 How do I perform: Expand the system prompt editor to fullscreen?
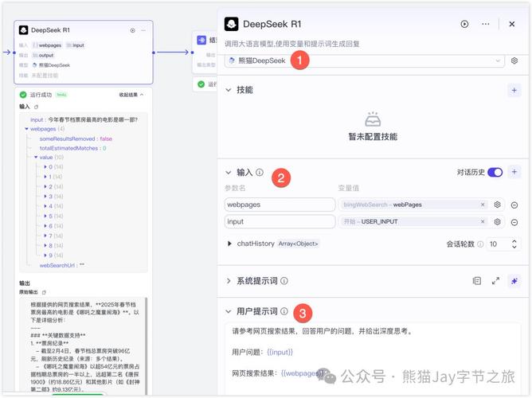point(495,281)
